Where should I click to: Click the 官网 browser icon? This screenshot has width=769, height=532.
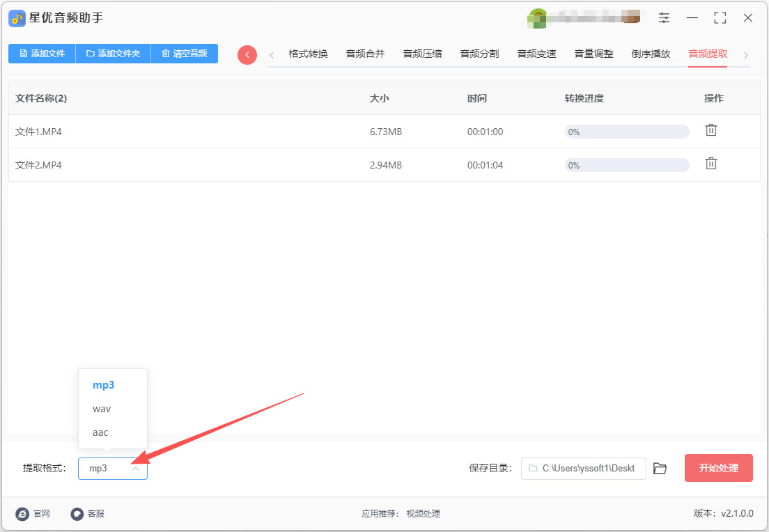pyautogui.click(x=22, y=513)
